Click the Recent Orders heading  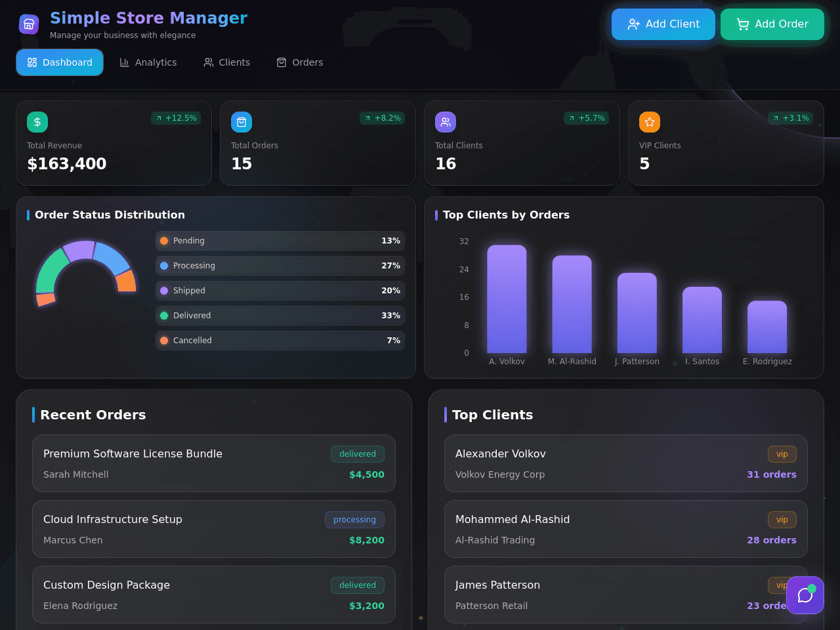(x=93, y=415)
